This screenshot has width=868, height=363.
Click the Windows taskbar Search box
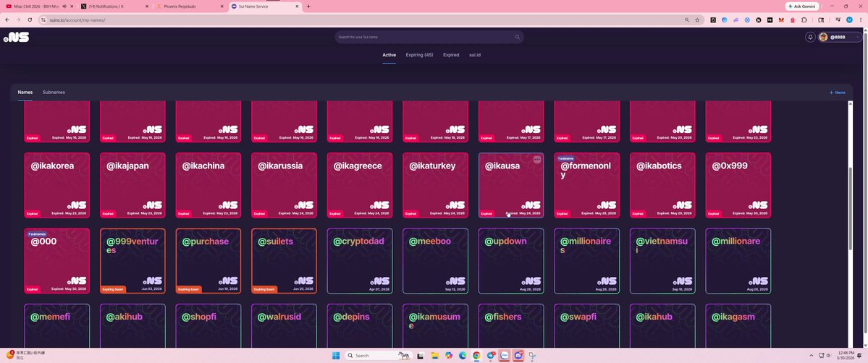(x=378, y=355)
